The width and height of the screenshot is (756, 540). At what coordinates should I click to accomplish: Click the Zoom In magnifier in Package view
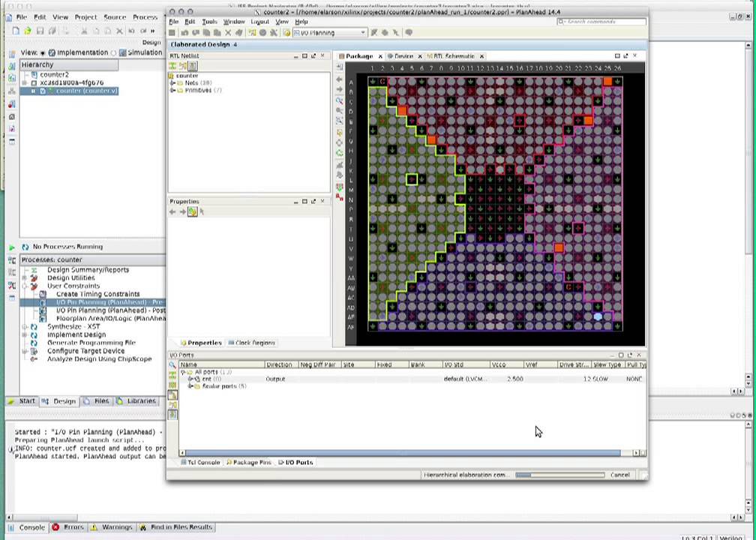340,101
